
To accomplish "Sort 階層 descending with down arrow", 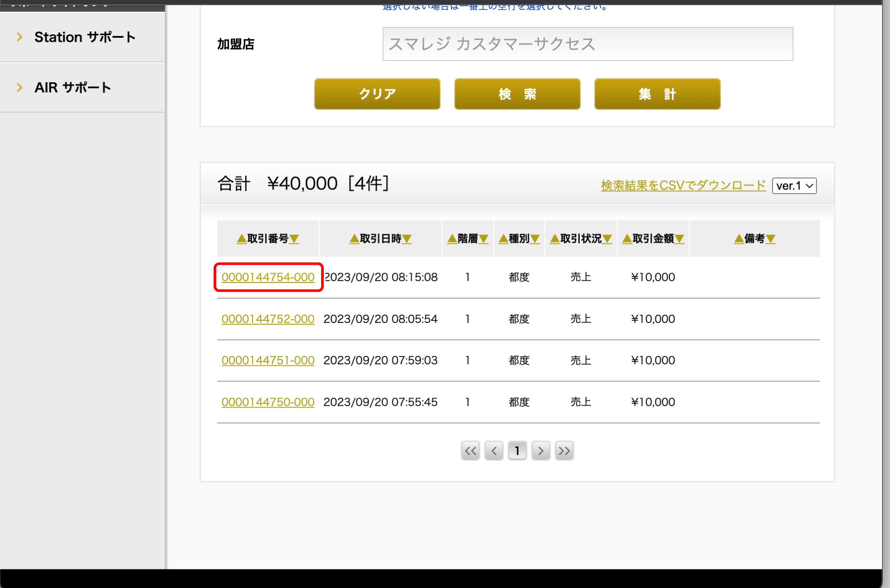I will [484, 239].
